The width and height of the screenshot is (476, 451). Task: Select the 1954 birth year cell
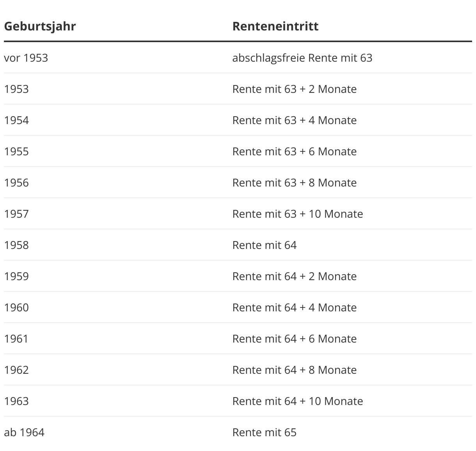click(16, 120)
